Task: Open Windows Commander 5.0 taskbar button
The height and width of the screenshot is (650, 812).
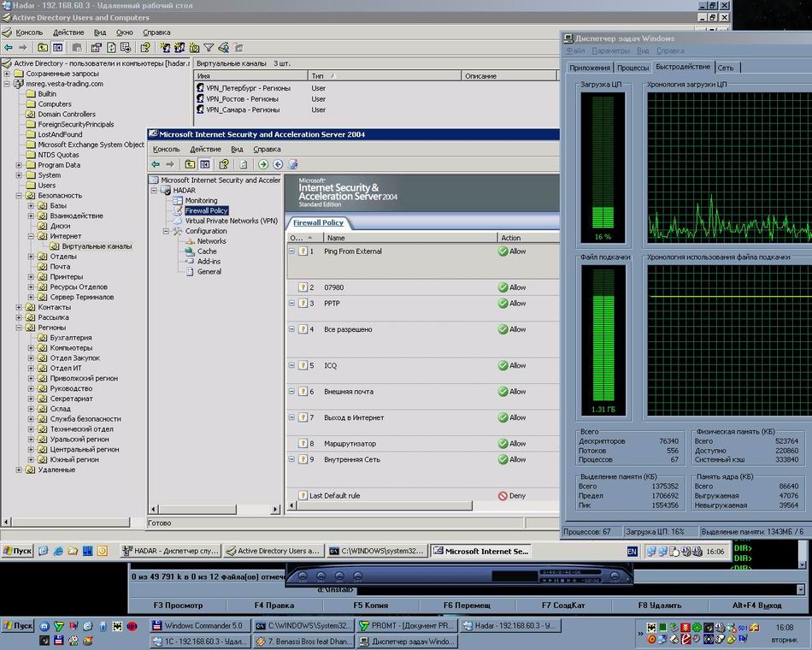Action: tap(199, 626)
